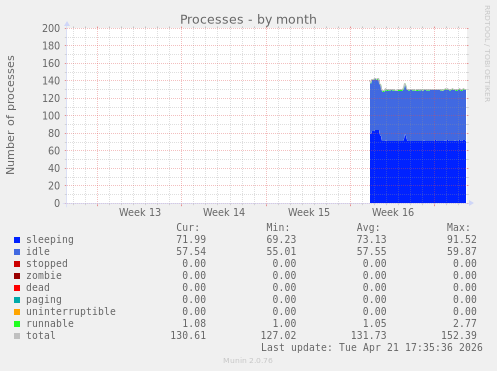This screenshot has width=497, height=371.
Task: Click the idle legend color swatch
Action: click(17, 252)
